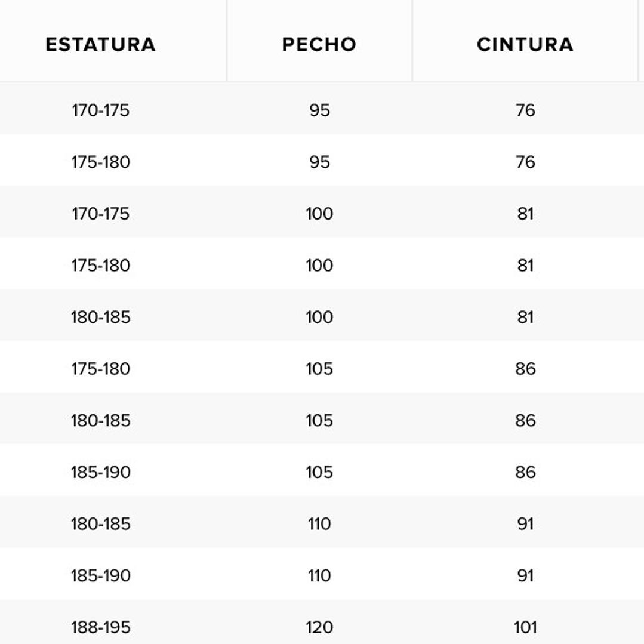This screenshot has width=644, height=644.
Task: Click cintura 91 in the 180-185 row
Action: [525, 524]
